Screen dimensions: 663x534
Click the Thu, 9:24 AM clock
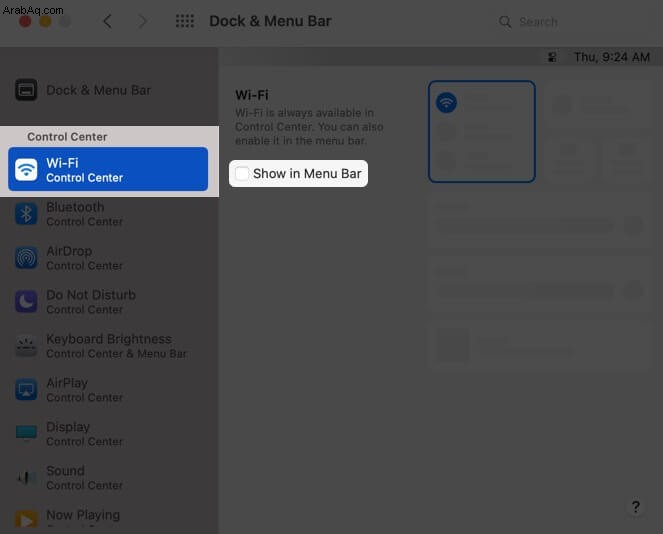tap(611, 57)
